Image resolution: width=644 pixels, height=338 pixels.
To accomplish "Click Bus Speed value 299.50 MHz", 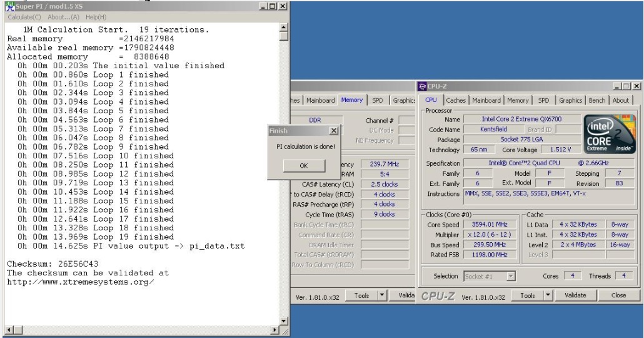I will click(x=490, y=245).
